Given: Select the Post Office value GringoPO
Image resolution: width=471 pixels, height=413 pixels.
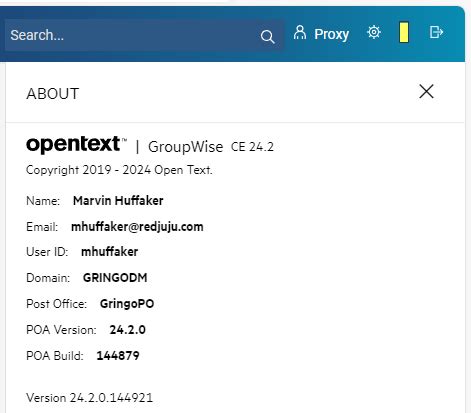Looking at the screenshot, I should [x=127, y=304].
